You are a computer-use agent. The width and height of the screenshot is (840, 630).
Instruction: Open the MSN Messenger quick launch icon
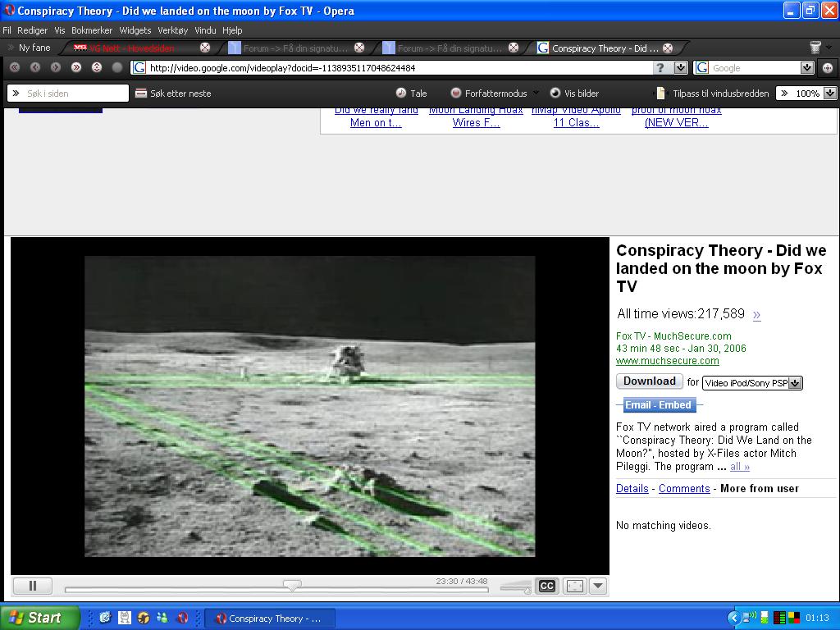(162, 618)
